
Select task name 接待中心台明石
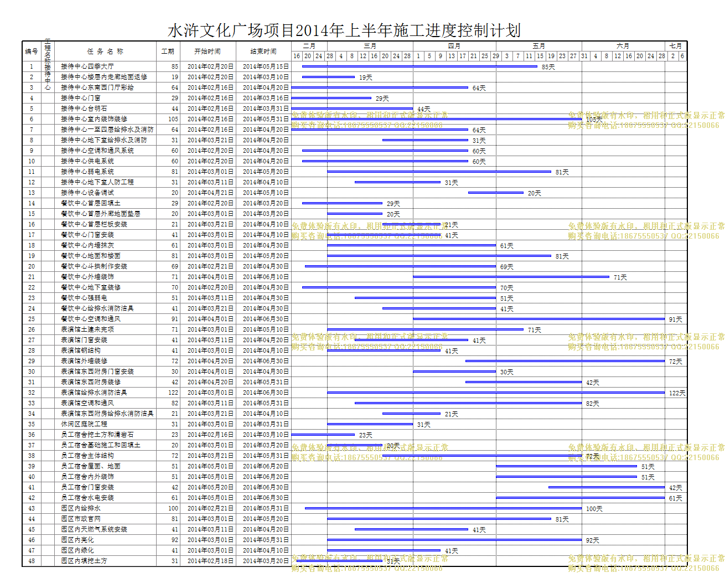(84, 109)
